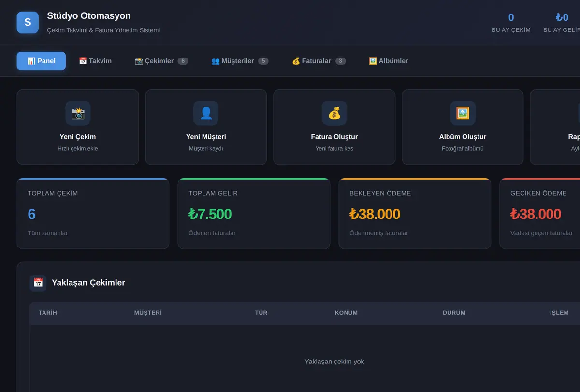Viewport: 580px width, 392px height.
Task: Click the Müşteri column header
Action: (x=148, y=313)
